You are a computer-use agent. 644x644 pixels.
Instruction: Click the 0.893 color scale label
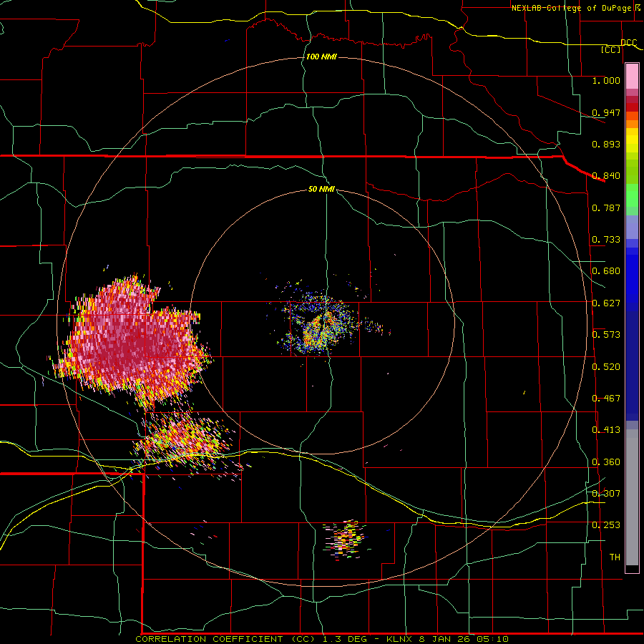(x=606, y=144)
